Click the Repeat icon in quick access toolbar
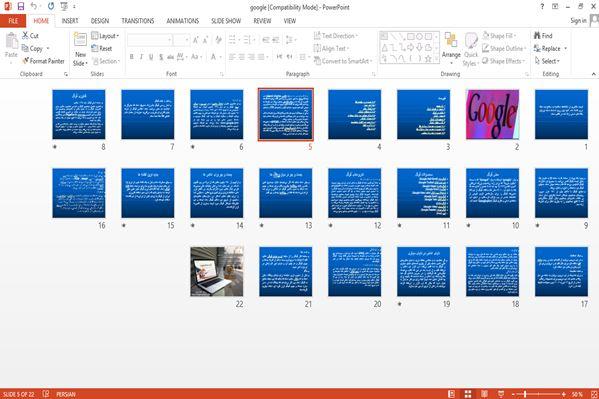The width and height of the screenshot is (599, 399). pos(51,6)
